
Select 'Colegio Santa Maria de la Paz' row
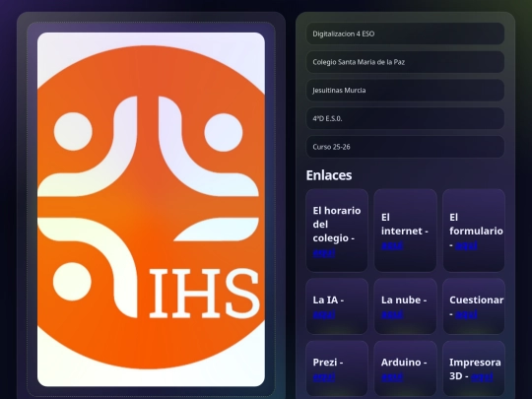(x=405, y=62)
